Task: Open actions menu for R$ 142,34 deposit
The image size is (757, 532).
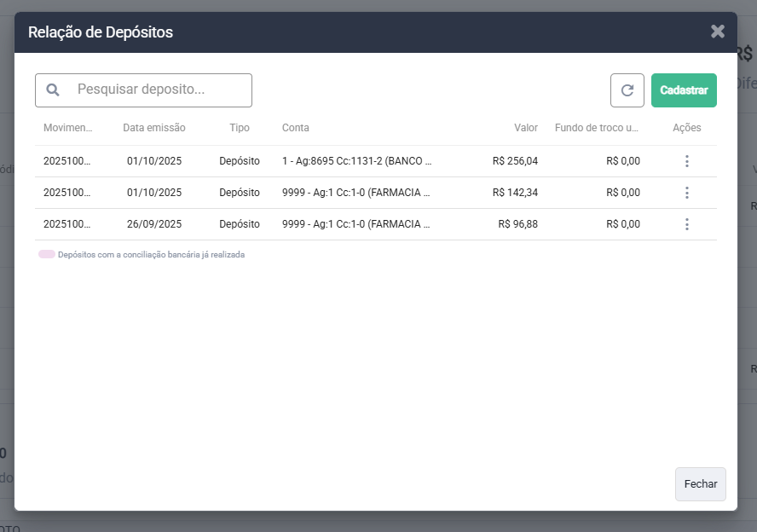Action: pos(686,193)
